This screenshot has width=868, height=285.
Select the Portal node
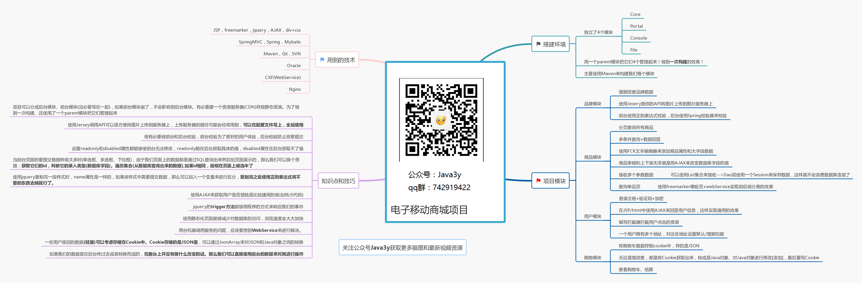[636, 26]
